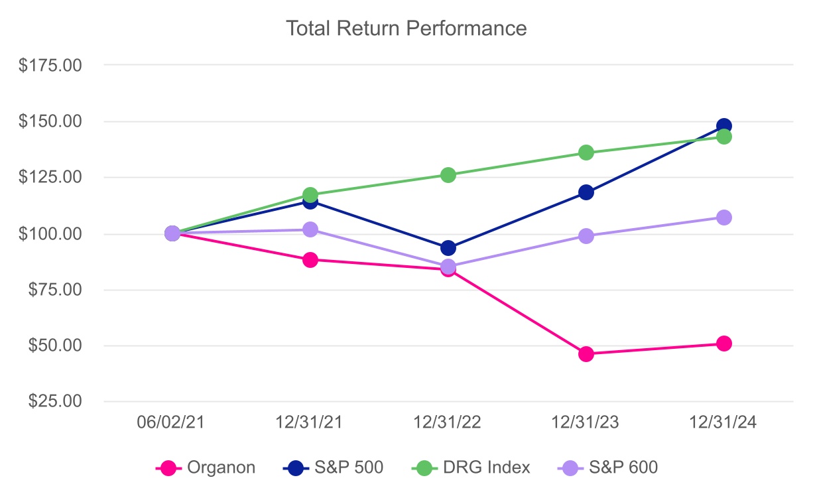Select S&P 500 point at 12/31/23

point(586,192)
